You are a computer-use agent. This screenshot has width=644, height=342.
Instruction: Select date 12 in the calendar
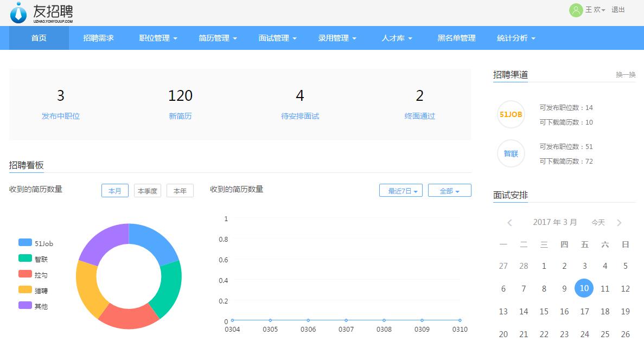coord(625,289)
